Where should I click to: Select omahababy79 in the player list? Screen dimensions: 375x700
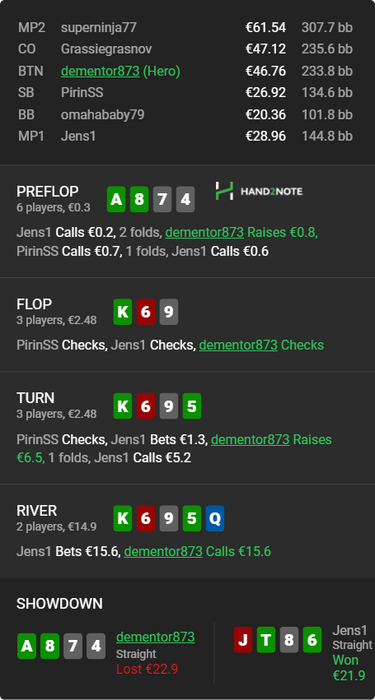tap(103, 115)
